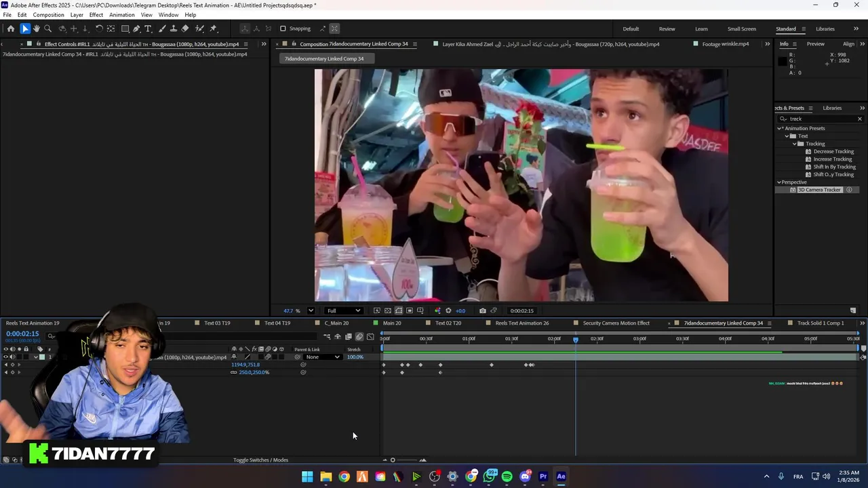
Task: Collapse the Tracking presets folder
Action: (x=795, y=144)
